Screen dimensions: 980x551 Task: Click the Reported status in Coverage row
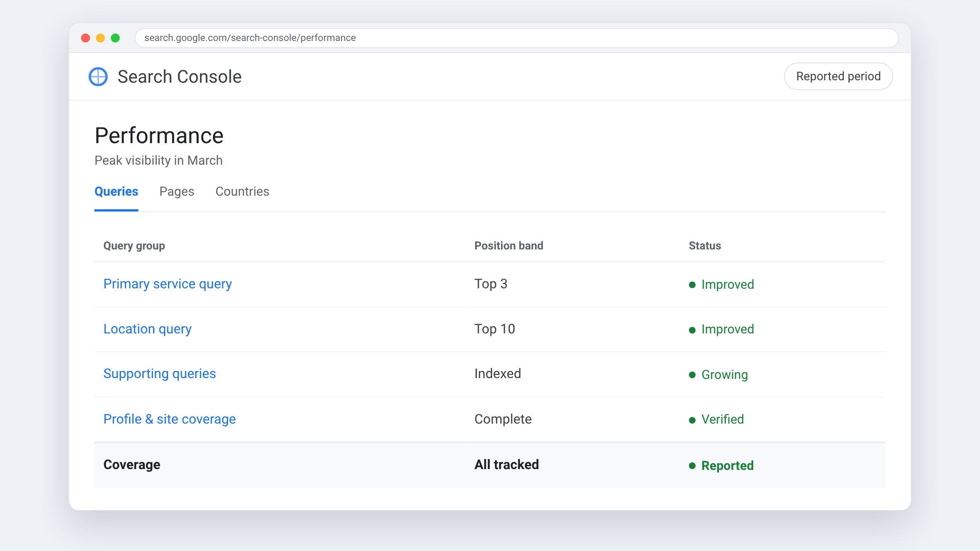coord(721,466)
